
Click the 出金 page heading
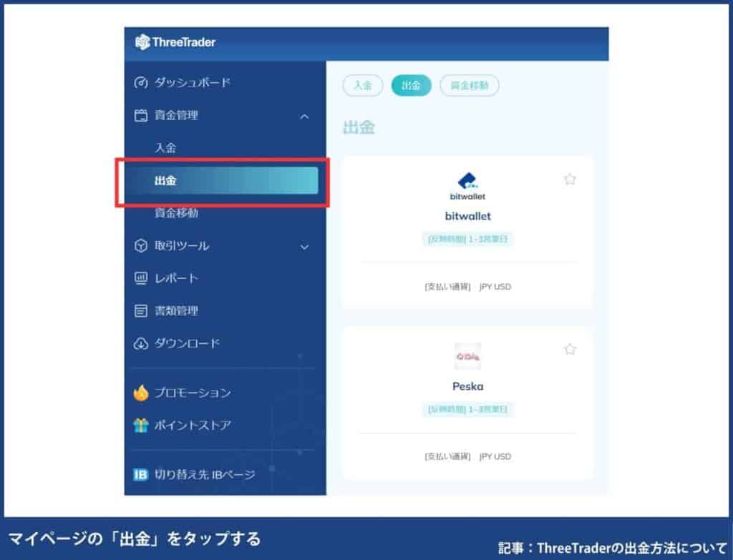(359, 127)
